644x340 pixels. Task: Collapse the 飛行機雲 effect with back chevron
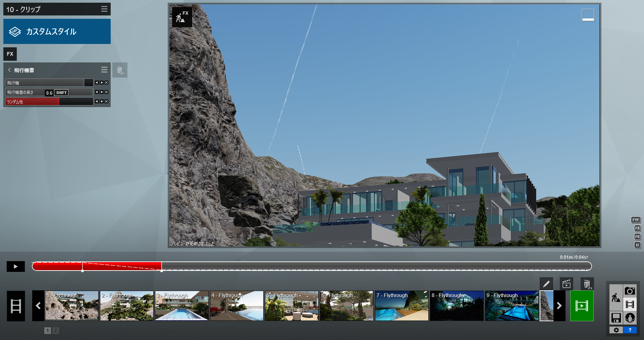click(9, 70)
